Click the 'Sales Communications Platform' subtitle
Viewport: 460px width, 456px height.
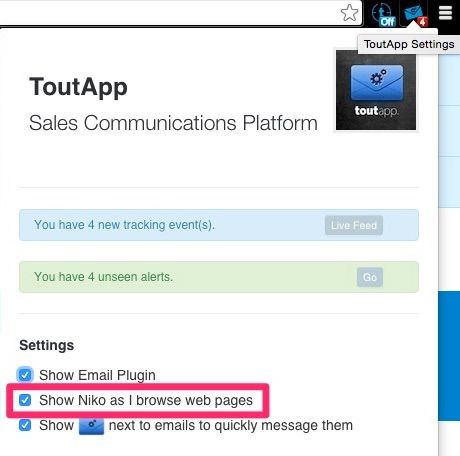(173, 123)
